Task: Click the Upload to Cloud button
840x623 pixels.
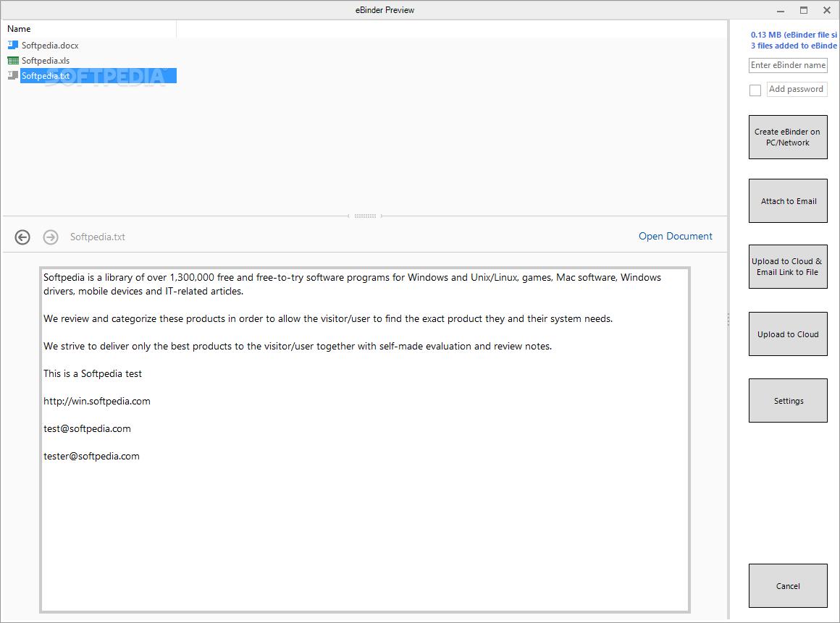Action: [x=788, y=334]
